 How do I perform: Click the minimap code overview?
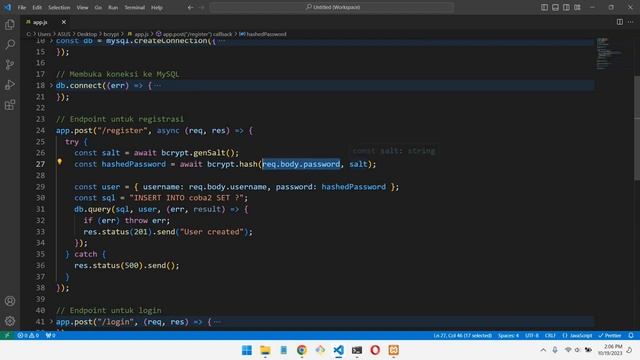[x=608, y=53]
